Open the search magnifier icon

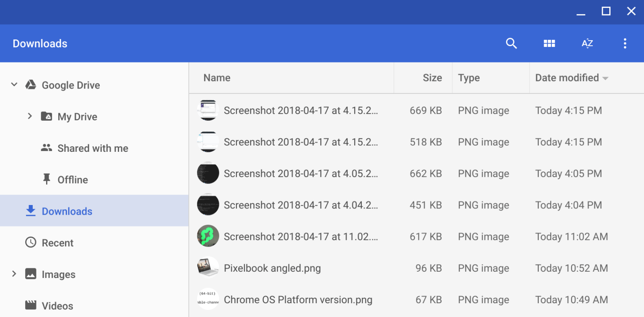click(x=511, y=43)
